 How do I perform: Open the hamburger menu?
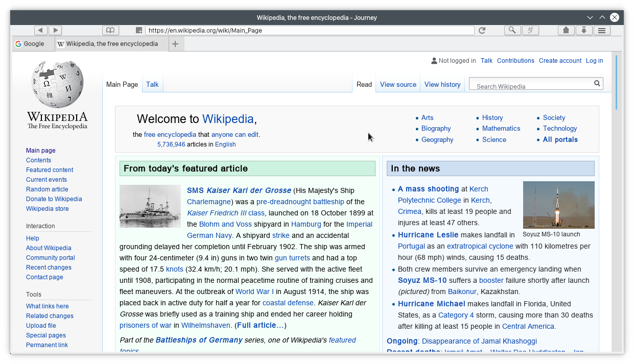point(602,30)
